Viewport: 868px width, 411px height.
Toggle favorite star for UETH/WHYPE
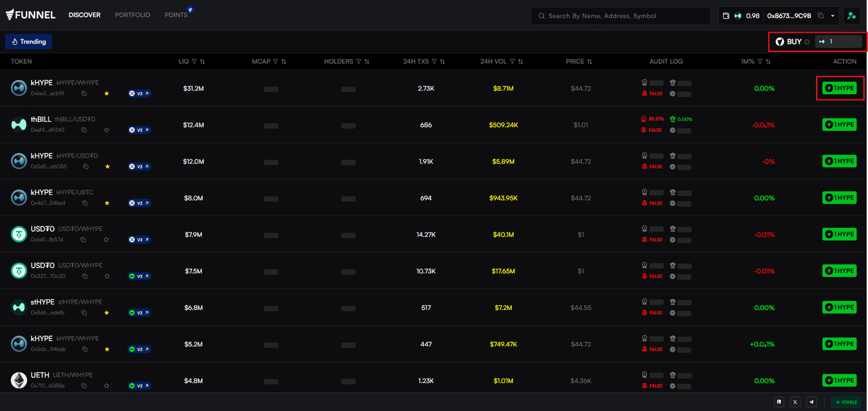tap(107, 386)
